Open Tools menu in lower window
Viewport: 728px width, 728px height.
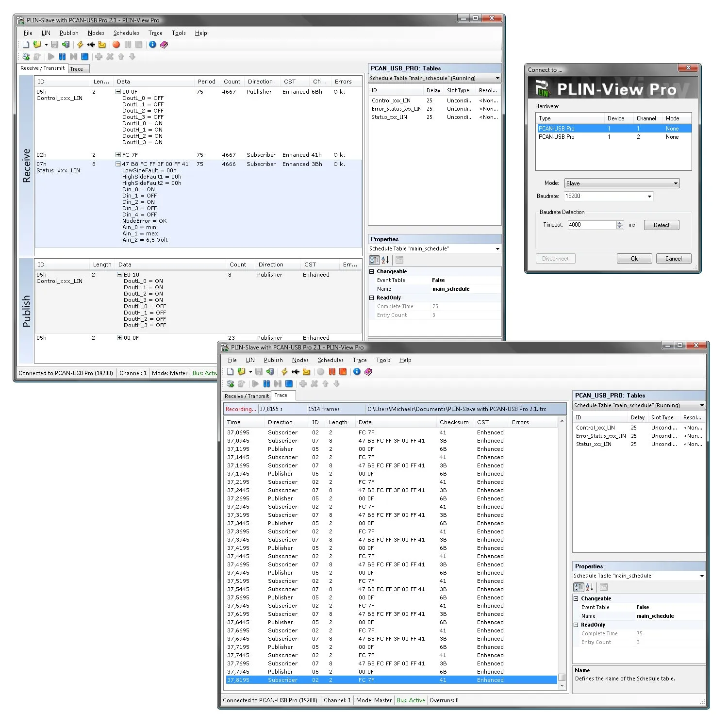pyautogui.click(x=383, y=360)
